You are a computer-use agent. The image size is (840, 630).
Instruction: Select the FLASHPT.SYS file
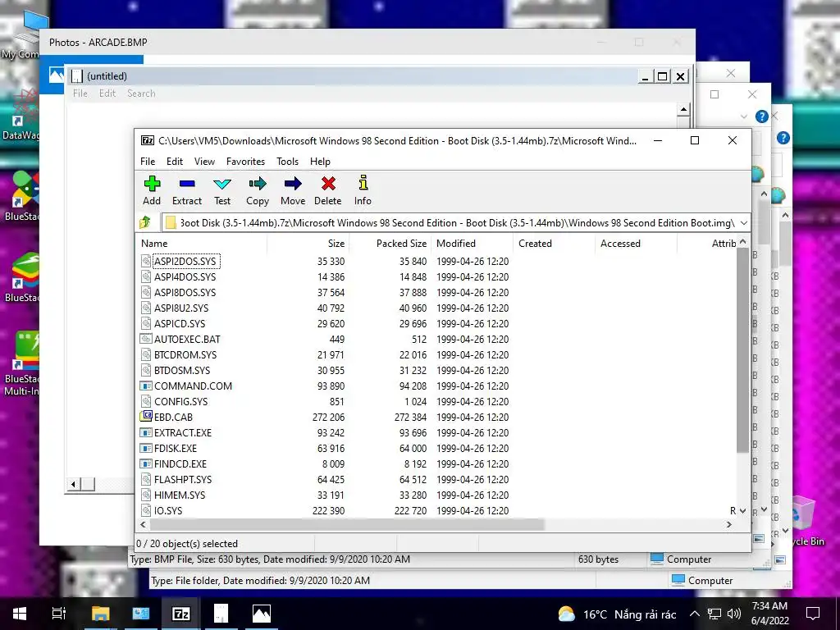[x=183, y=479]
